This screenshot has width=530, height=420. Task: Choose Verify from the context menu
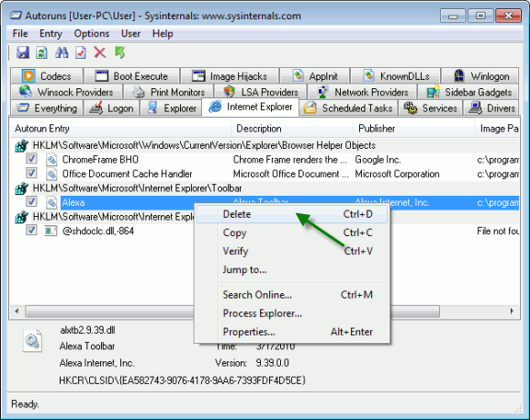click(x=292, y=251)
